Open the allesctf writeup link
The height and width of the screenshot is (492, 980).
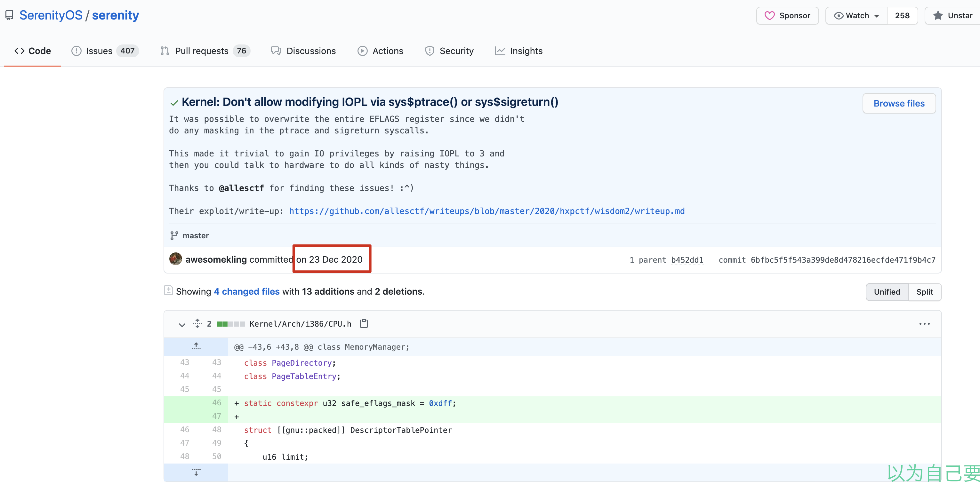click(486, 211)
